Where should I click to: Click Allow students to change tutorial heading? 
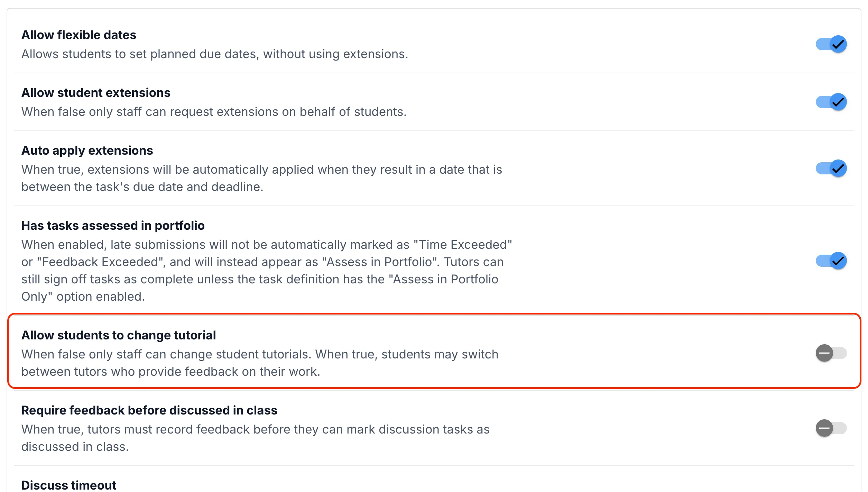pyautogui.click(x=119, y=335)
